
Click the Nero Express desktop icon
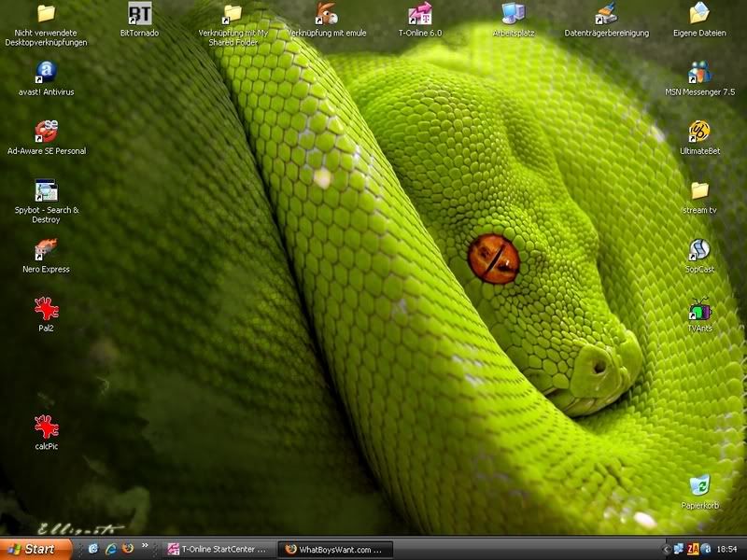46,250
